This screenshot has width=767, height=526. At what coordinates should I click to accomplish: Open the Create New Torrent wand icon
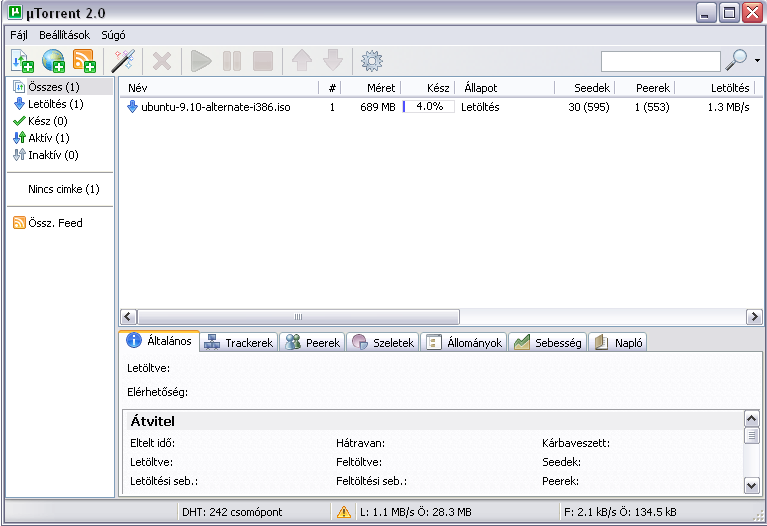click(x=123, y=61)
